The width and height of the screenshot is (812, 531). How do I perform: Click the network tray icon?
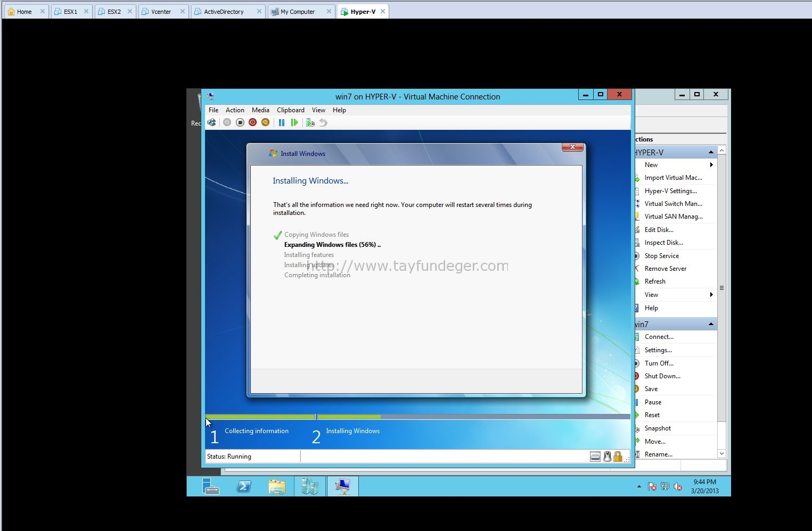[665, 486]
